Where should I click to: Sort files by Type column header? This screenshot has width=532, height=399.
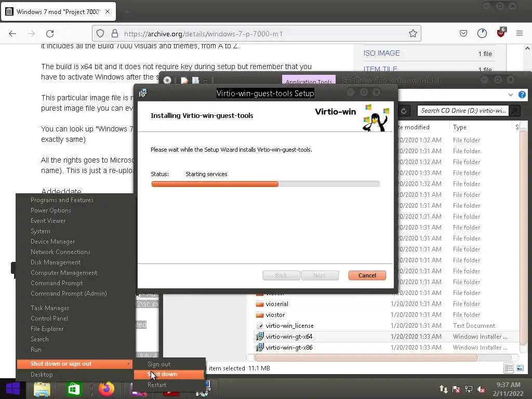[x=459, y=127]
